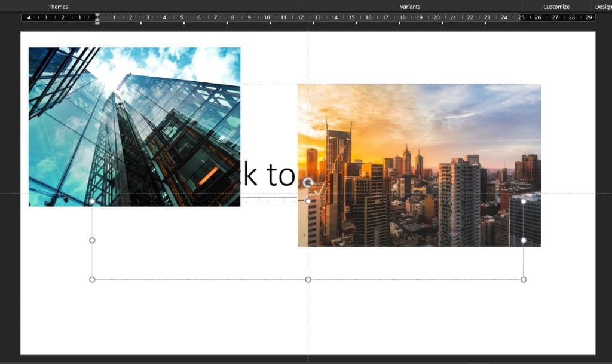Click the Themes group label

(x=58, y=7)
